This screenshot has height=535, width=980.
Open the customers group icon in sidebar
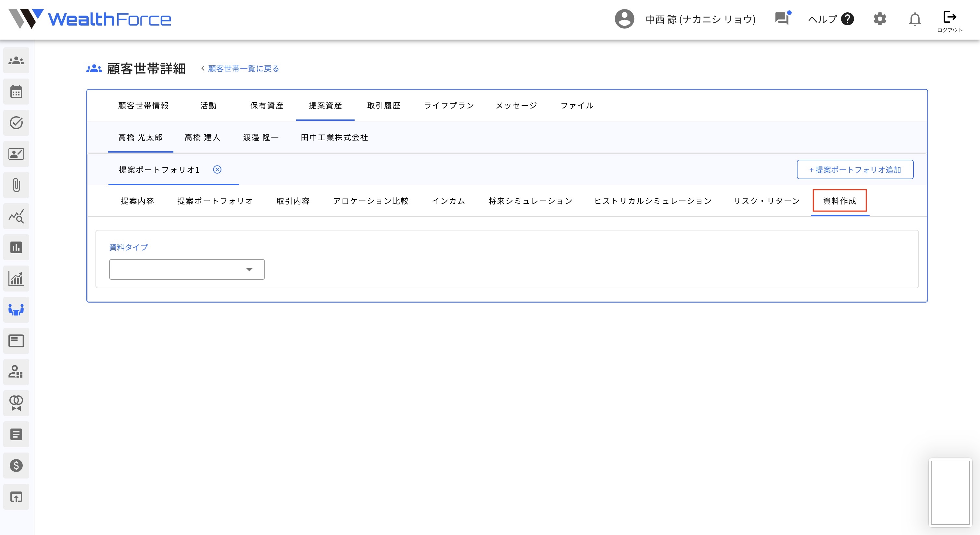coord(16,60)
